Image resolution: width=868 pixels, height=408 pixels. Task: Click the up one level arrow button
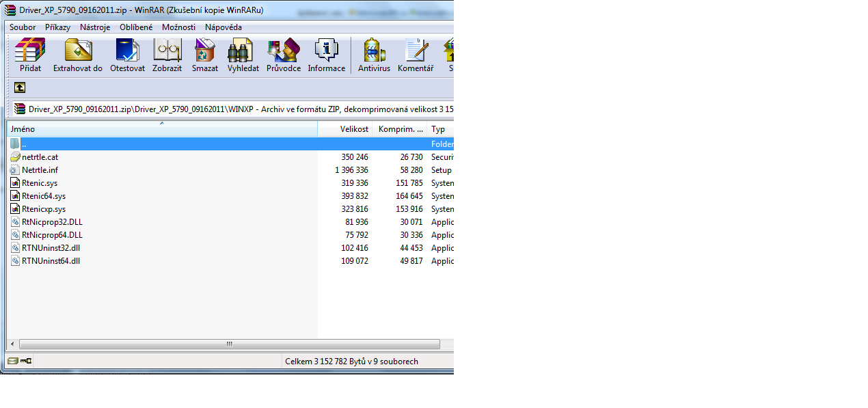pos(20,87)
